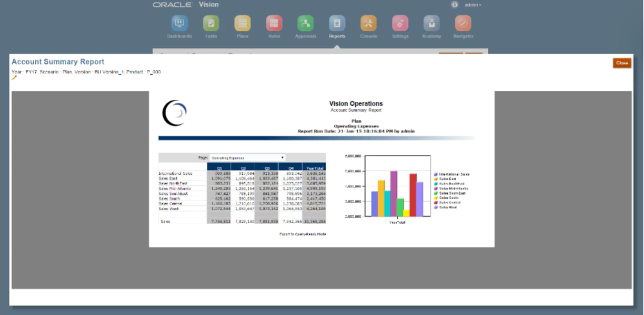Click the tall magenta Mid-Atlantic chart bar
This screenshot has width=644, height=315.
(x=394, y=194)
